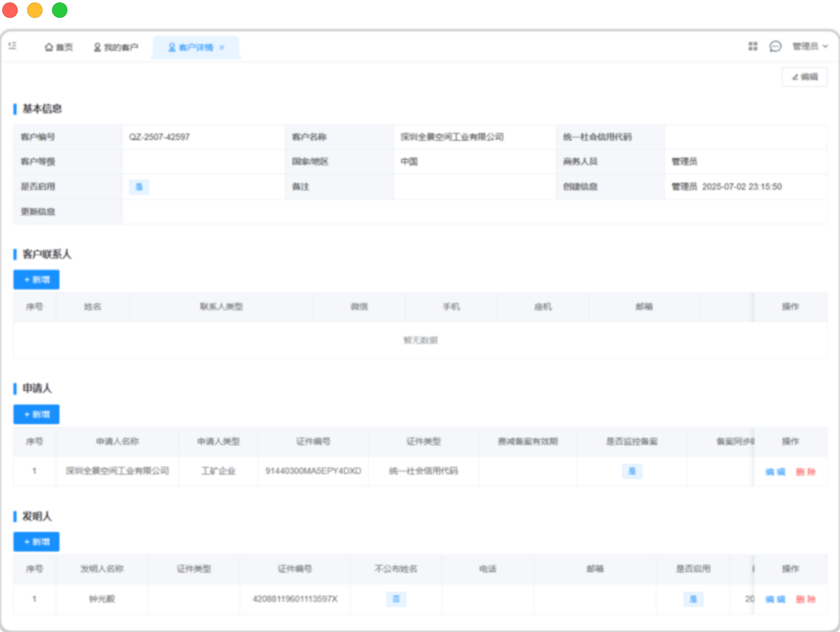Screen dimensions: 840x632
Task: Open the 管理员 user dropdown menu
Action: tap(806, 45)
